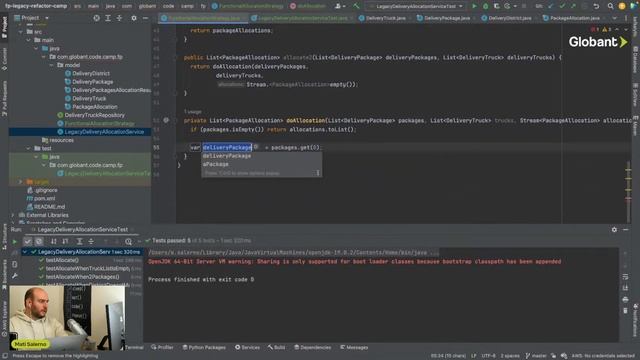Screen dimensions: 640x360
Task: Collapse the test folder
Action: 29,149
